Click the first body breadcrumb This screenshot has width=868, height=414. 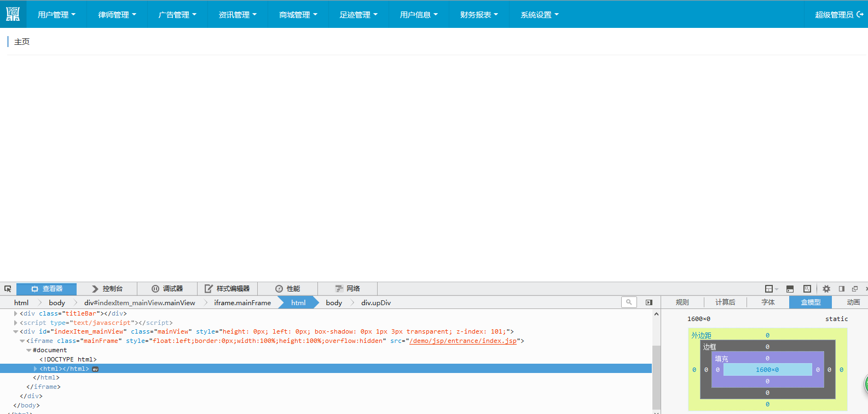click(x=57, y=302)
